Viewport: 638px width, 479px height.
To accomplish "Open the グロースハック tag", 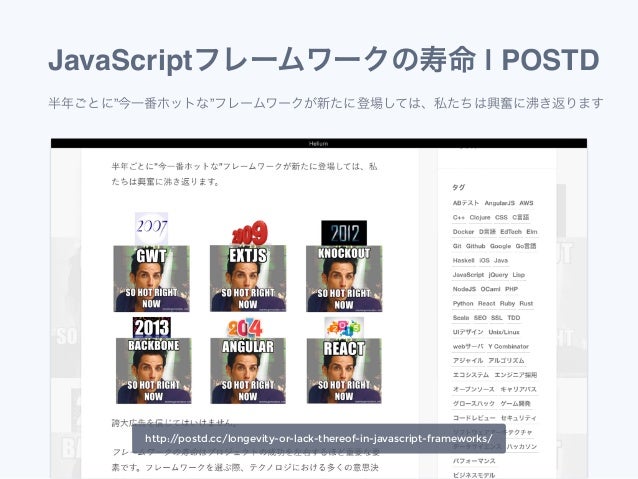I will tap(474, 404).
